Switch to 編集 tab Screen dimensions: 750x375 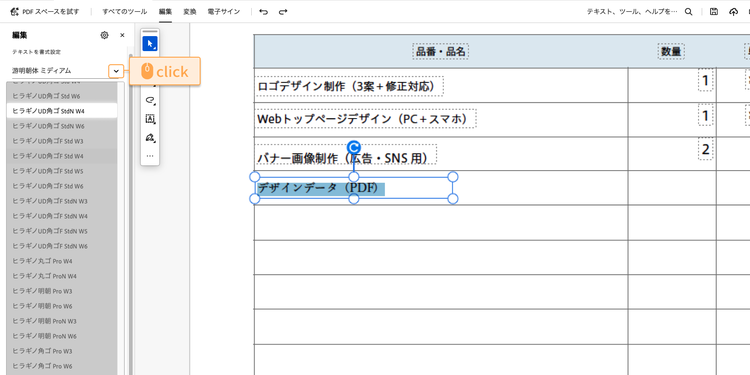[x=165, y=12]
